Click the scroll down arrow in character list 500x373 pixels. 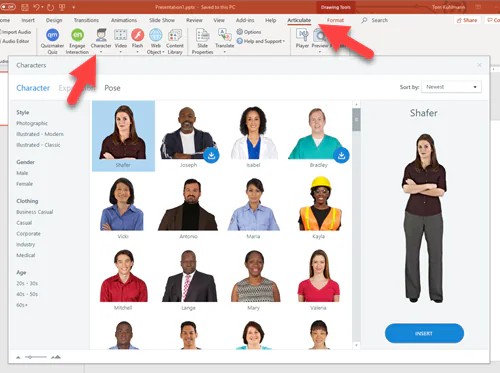pos(356,345)
